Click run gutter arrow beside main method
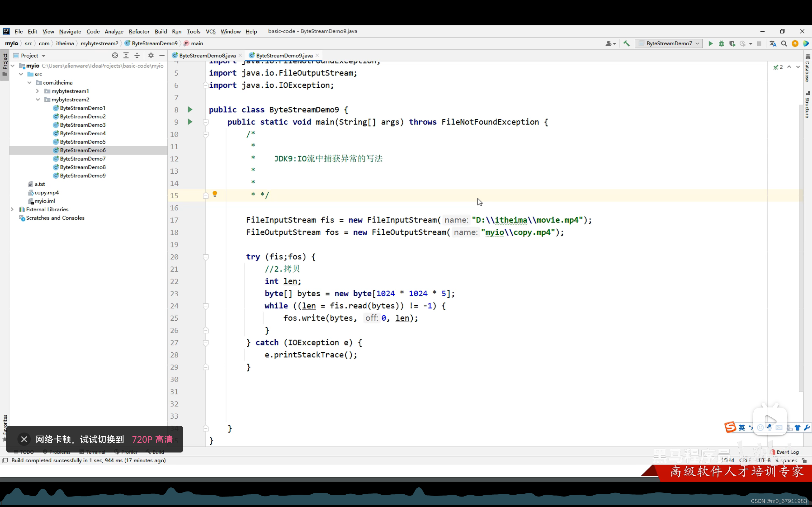812x507 pixels. [x=190, y=122]
